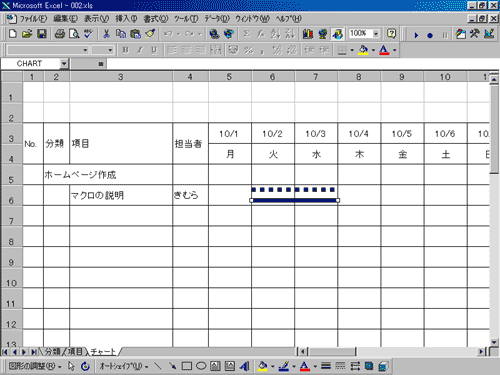
Task: Create a new workbook with the New icon
Action: (12, 34)
